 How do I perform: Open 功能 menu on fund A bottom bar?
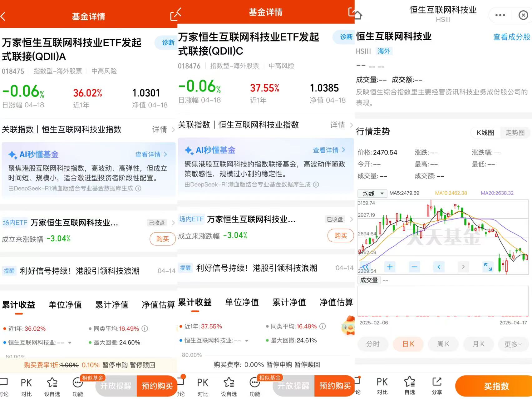pos(77,387)
